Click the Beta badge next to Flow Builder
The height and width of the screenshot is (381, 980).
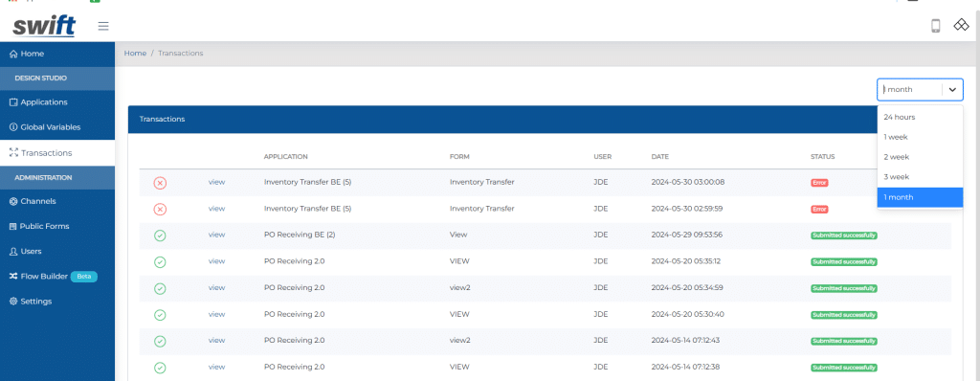pos(84,276)
